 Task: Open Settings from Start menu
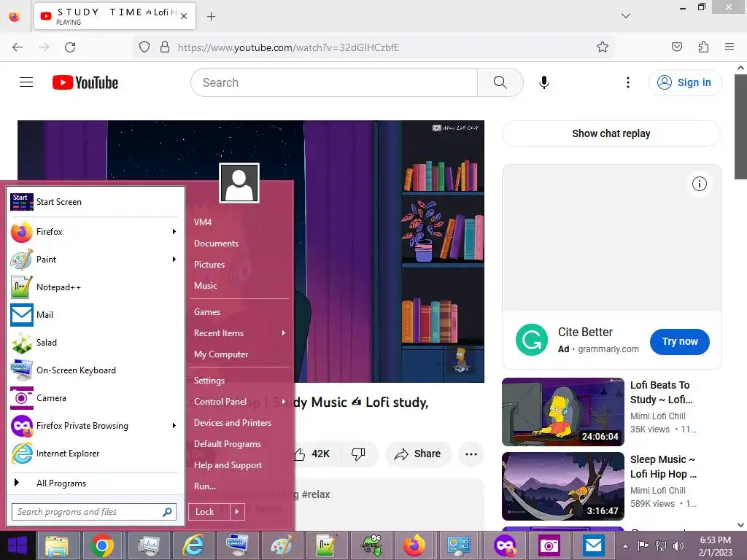209,381
